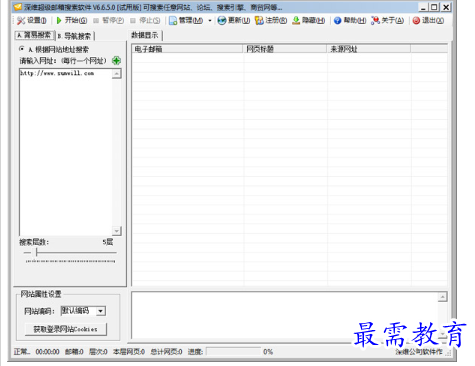The width and height of the screenshot is (475, 366).
Task: Start the search with the 开始 button
Action: tap(72, 21)
